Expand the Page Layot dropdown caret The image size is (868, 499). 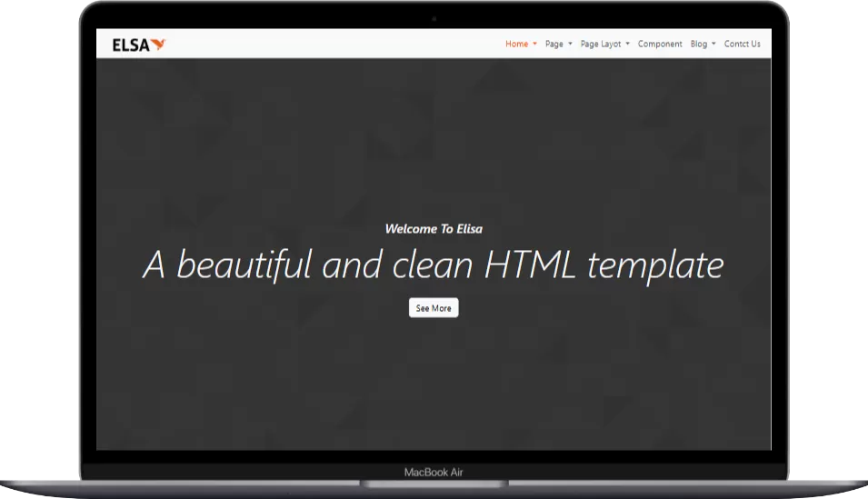[628, 44]
